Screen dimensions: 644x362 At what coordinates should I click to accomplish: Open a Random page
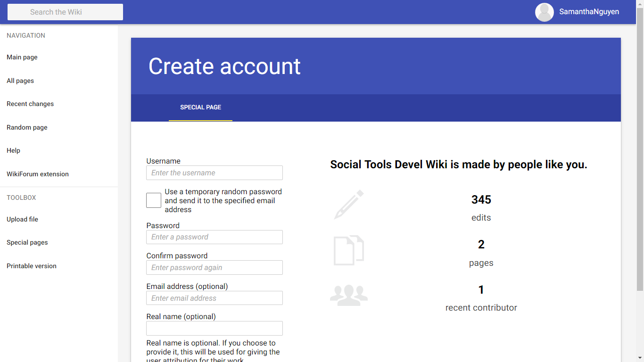pos(27,128)
